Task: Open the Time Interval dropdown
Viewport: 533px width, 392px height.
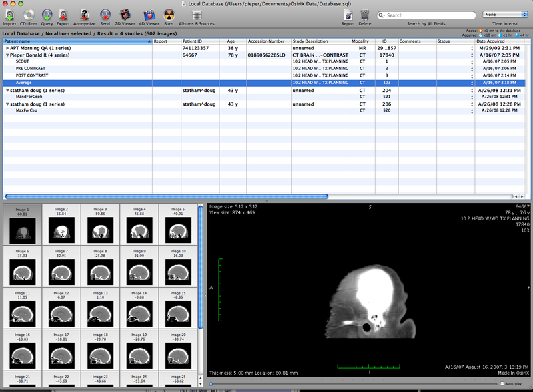Action: coord(504,14)
